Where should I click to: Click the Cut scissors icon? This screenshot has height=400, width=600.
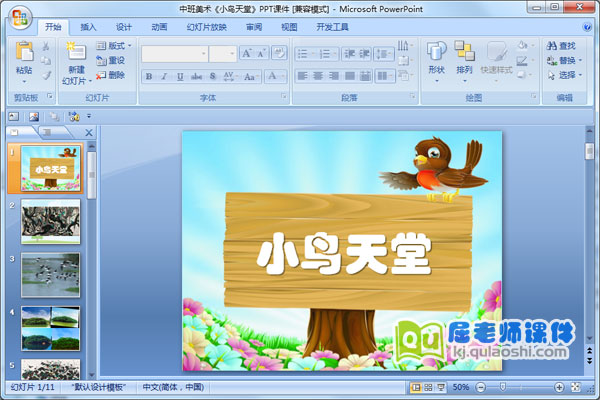(x=46, y=46)
